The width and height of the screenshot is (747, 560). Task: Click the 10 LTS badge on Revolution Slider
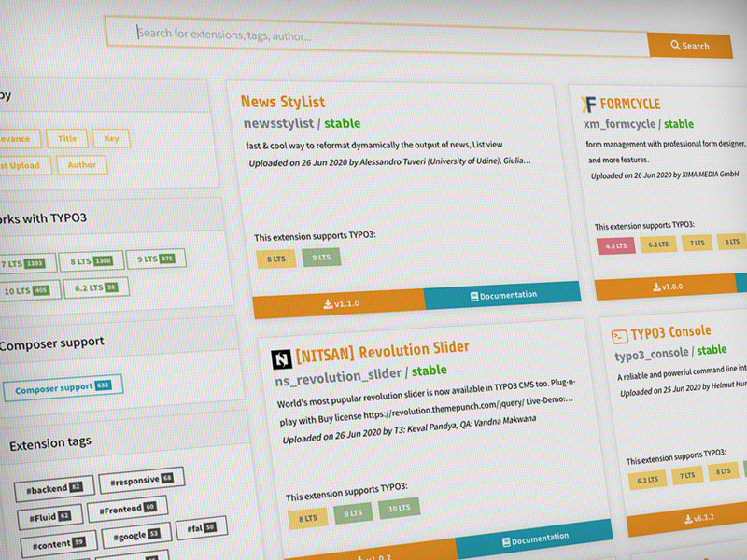coord(400,508)
